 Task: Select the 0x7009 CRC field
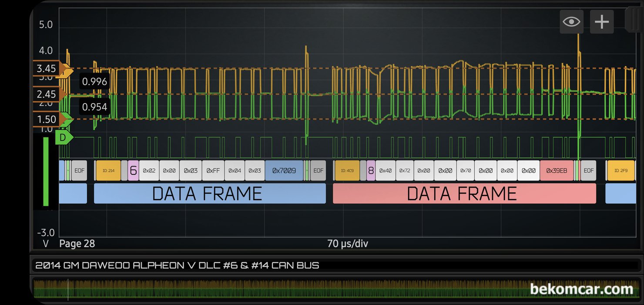click(x=284, y=171)
